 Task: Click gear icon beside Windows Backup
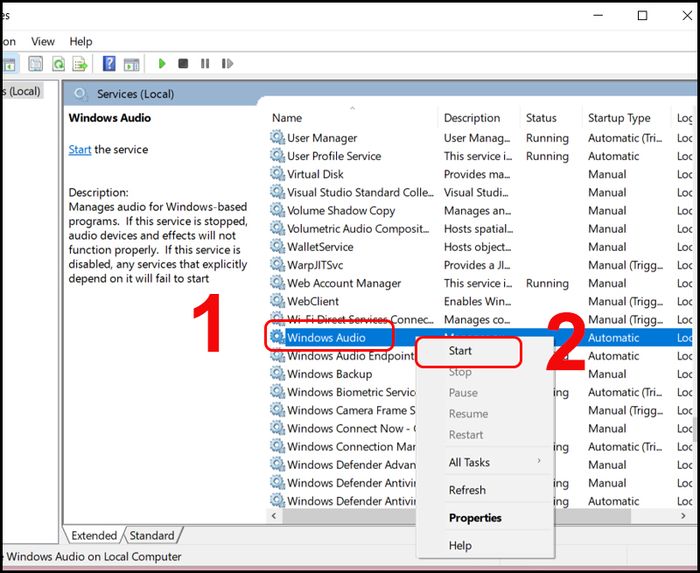coord(277,374)
